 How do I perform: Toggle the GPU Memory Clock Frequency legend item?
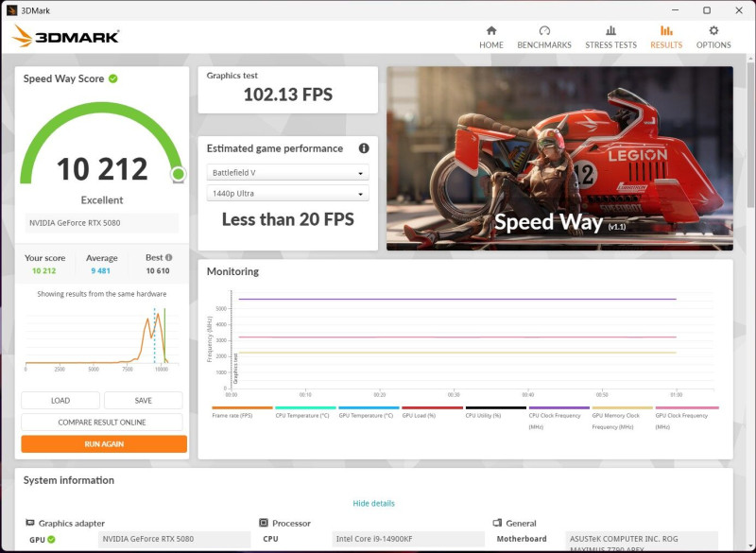coord(622,419)
